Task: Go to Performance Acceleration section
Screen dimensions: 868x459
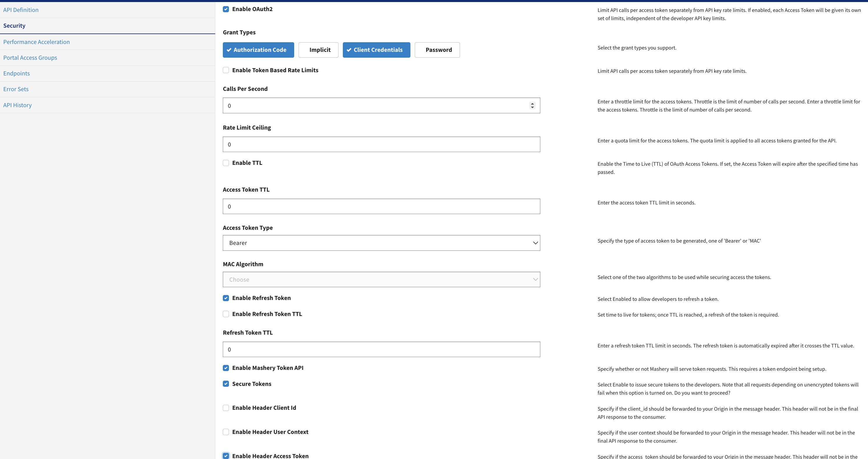Action: coord(36,42)
